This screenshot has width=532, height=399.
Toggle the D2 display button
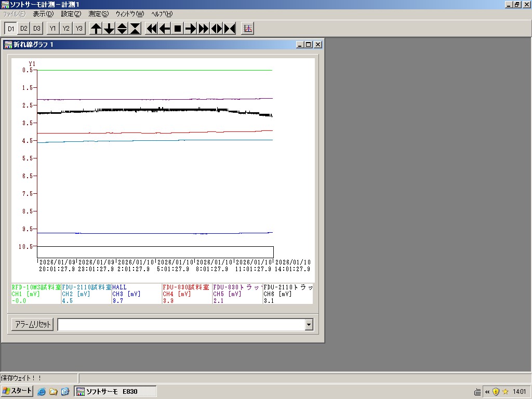tap(24, 29)
